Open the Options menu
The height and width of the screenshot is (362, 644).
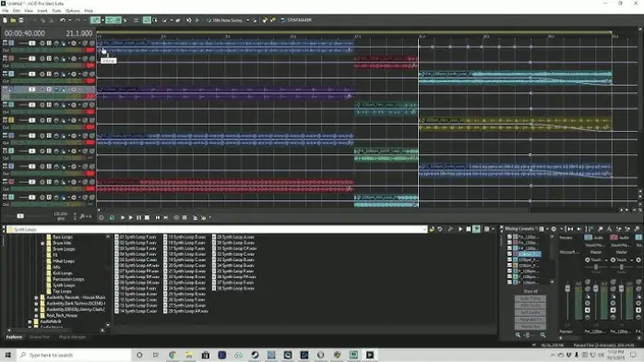[x=73, y=11]
